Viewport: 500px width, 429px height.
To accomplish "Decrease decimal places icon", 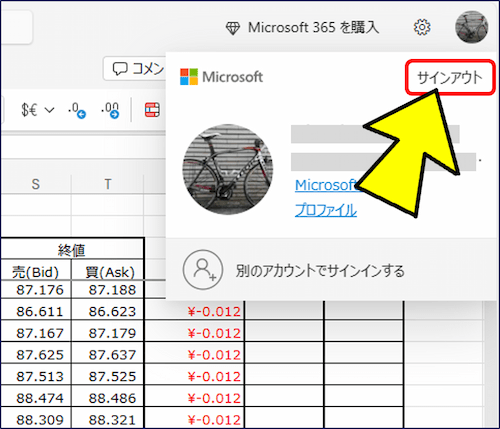I will (77, 110).
